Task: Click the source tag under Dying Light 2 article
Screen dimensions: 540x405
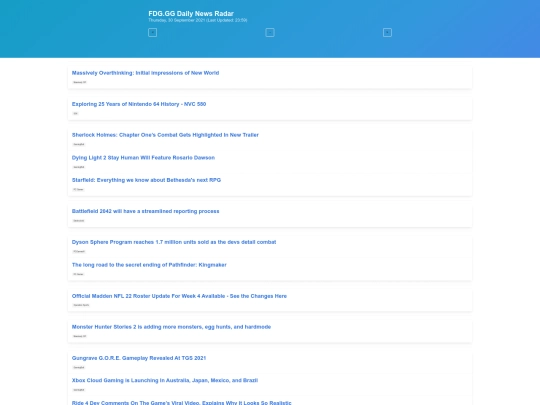Action: (x=79, y=167)
